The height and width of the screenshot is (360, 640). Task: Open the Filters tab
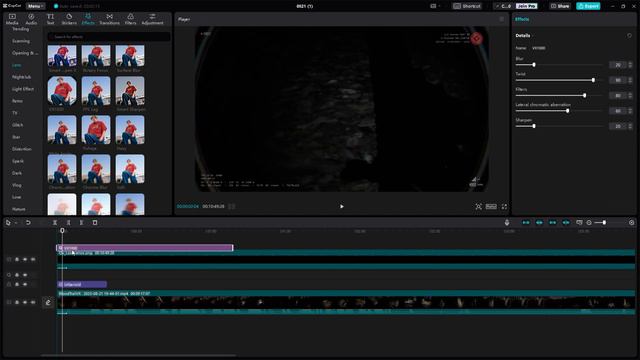pyautogui.click(x=131, y=19)
